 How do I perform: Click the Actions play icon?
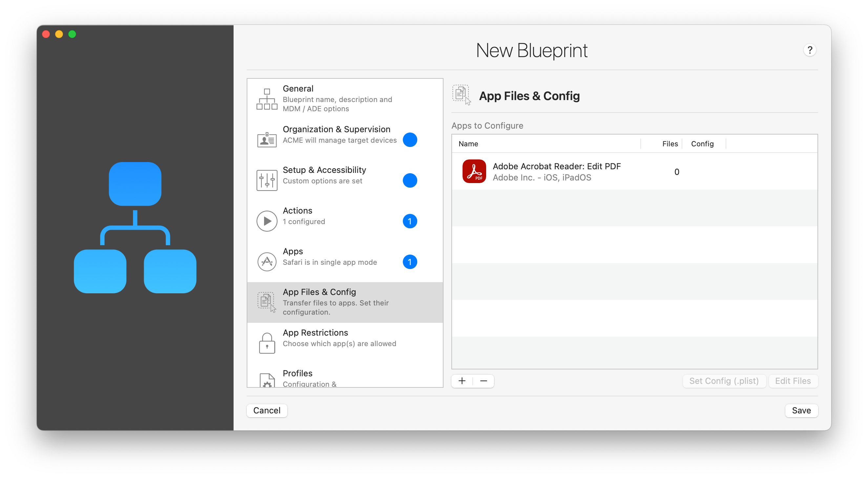[x=266, y=221]
